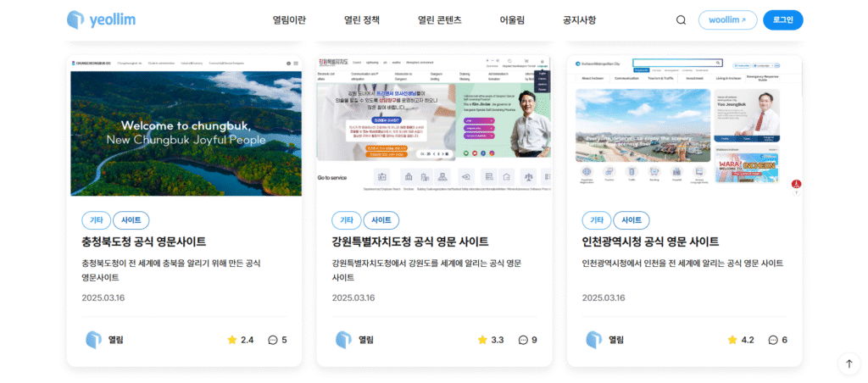The width and height of the screenshot is (868, 383).
Task: Open the 열린 정책 menu
Action: click(x=362, y=20)
